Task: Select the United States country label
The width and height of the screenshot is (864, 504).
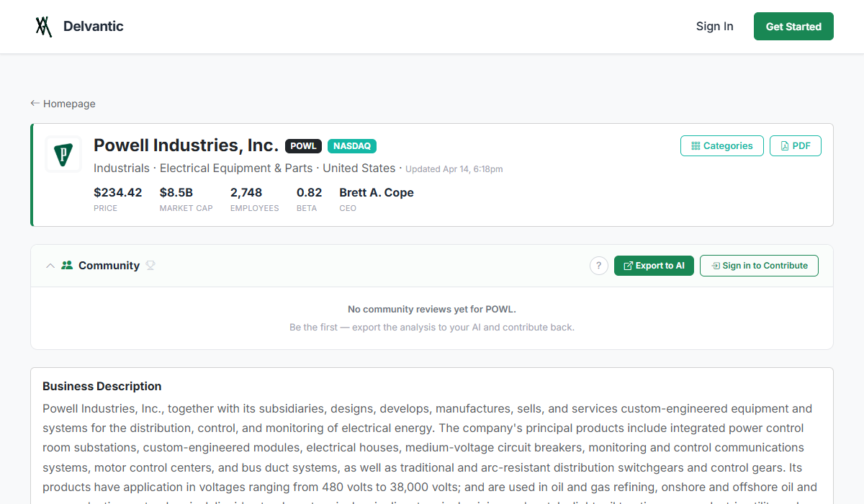Action: click(359, 168)
